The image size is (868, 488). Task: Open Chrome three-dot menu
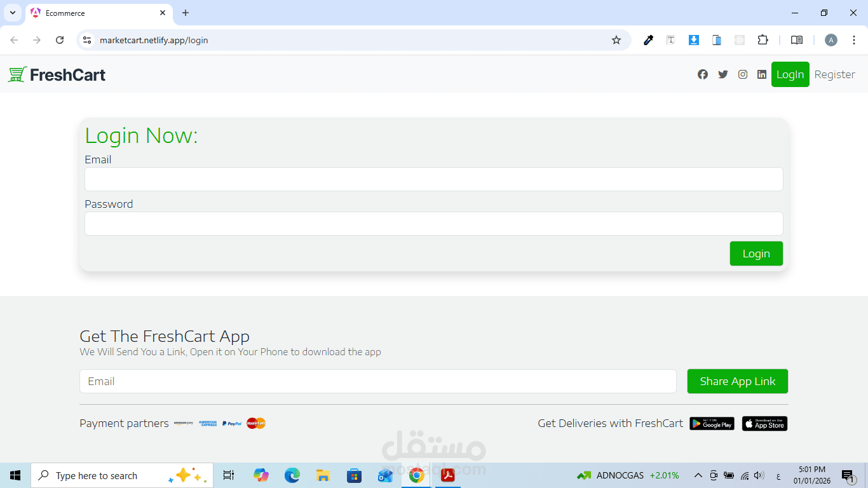point(855,40)
